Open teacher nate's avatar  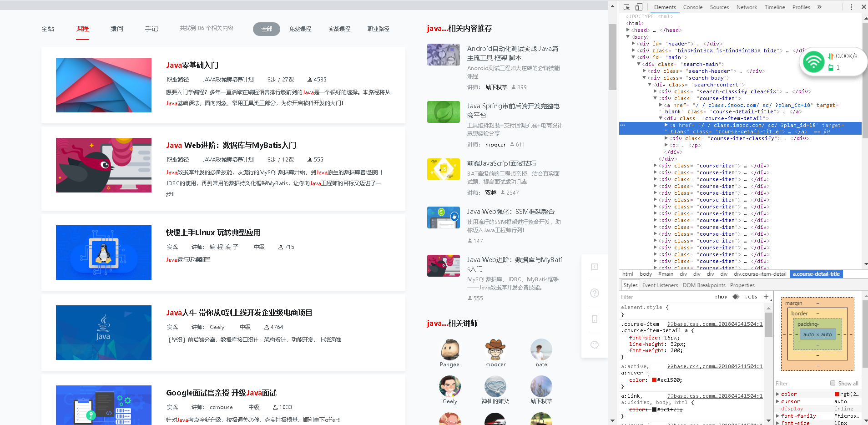541,349
